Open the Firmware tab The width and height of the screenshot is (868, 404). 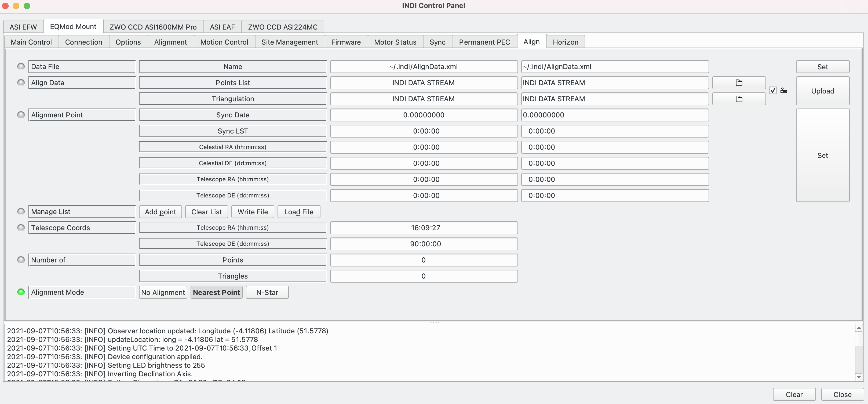tap(346, 42)
